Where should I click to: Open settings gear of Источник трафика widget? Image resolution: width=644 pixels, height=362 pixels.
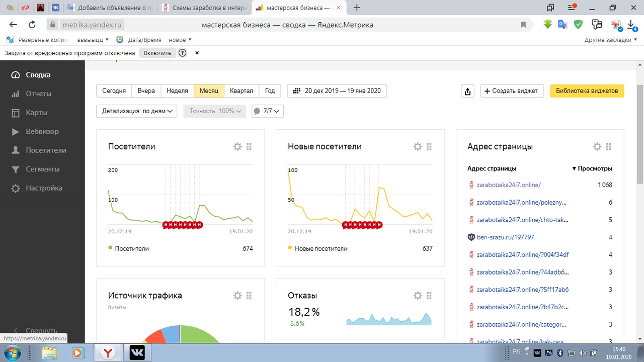click(237, 296)
